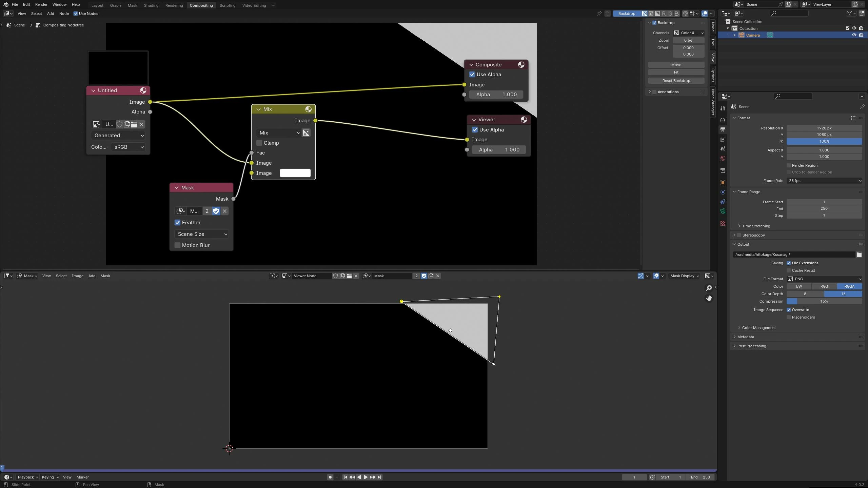Open the Tool properties tab icon
Screen dimensions: 868x488
tap(723, 108)
